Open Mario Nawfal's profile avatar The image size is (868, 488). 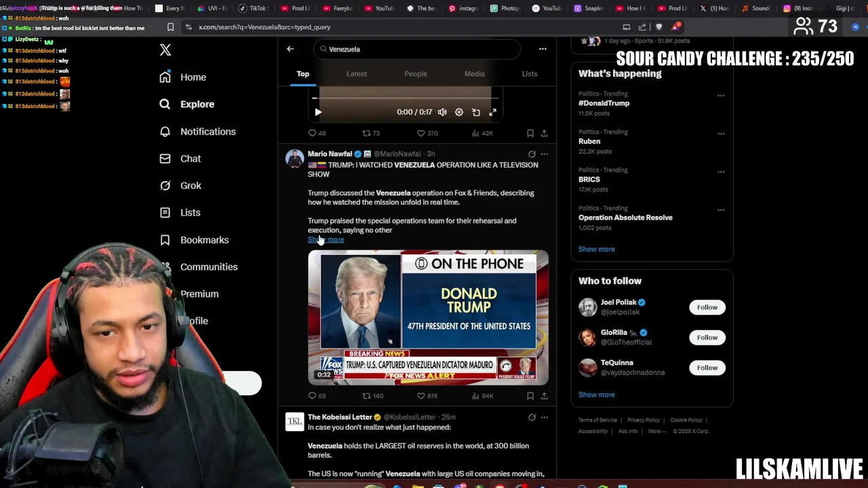(x=295, y=159)
